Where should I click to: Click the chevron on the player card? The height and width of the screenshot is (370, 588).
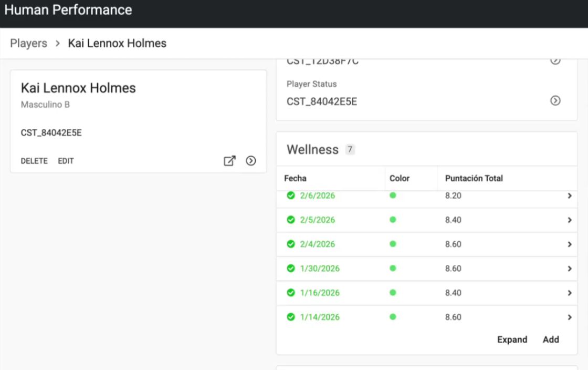(251, 161)
